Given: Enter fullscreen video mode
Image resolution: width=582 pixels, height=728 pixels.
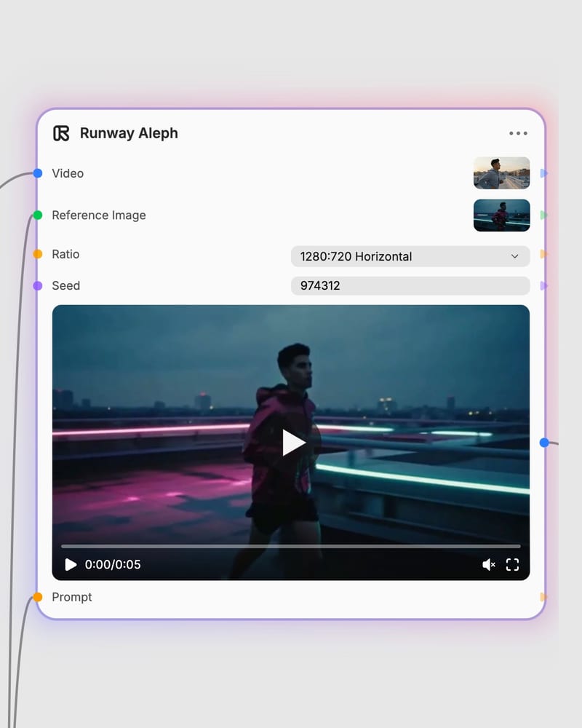Looking at the screenshot, I should click(512, 565).
